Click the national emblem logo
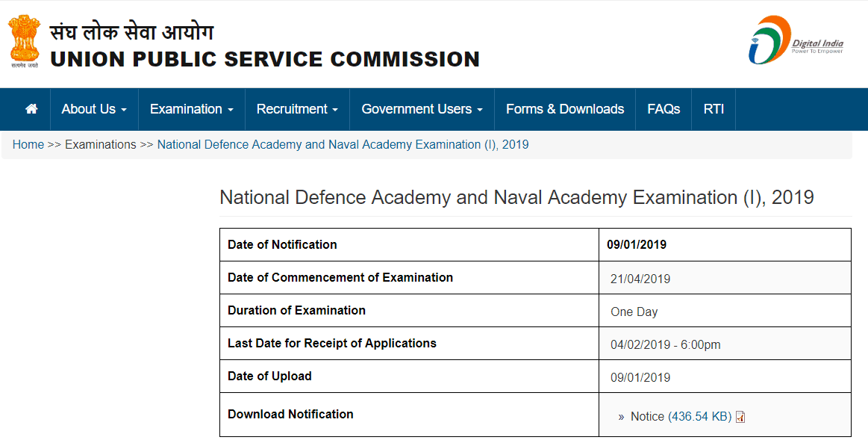This screenshot has height=446, width=868. 24,42
